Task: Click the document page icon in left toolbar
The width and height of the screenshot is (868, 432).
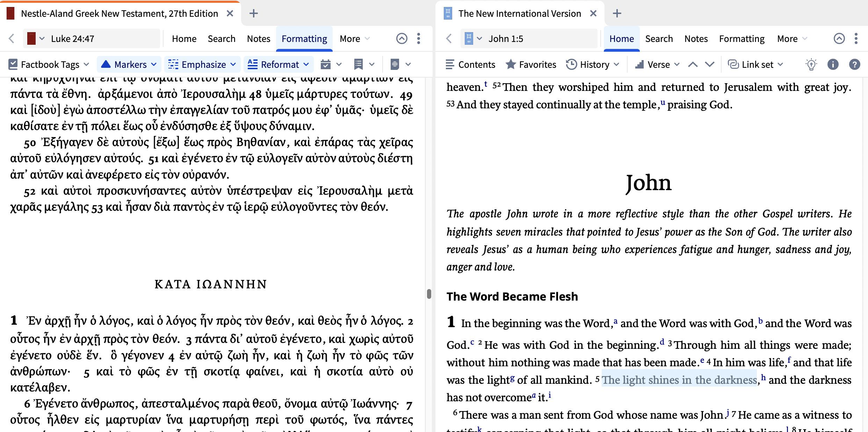Action: (x=395, y=64)
